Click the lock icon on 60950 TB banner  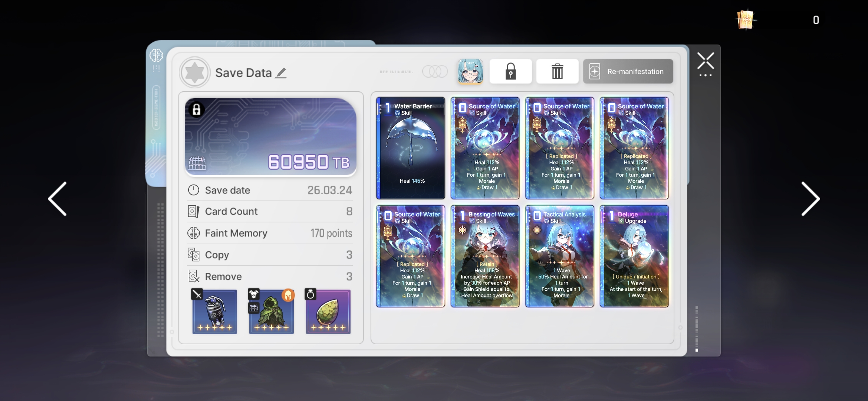point(197,110)
